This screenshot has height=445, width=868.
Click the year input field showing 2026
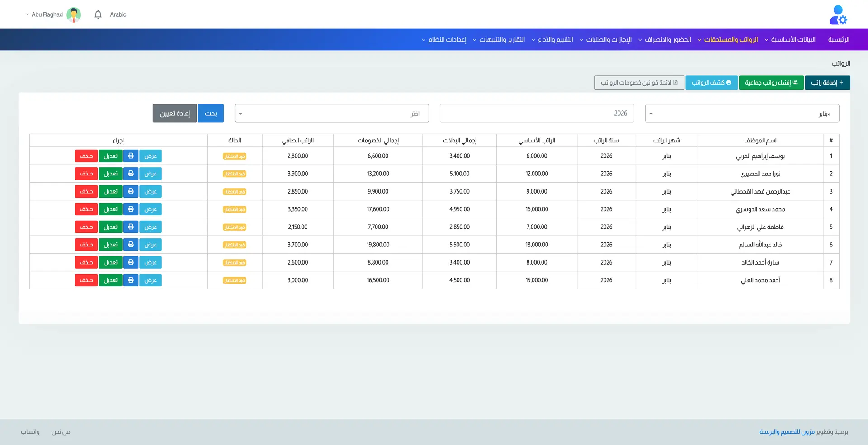tap(537, 114)
